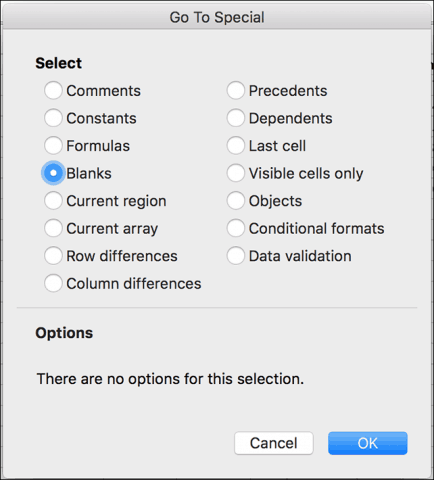This screenshot has width=434, height=480.
Task: Click the OK button
Action: 368,443
